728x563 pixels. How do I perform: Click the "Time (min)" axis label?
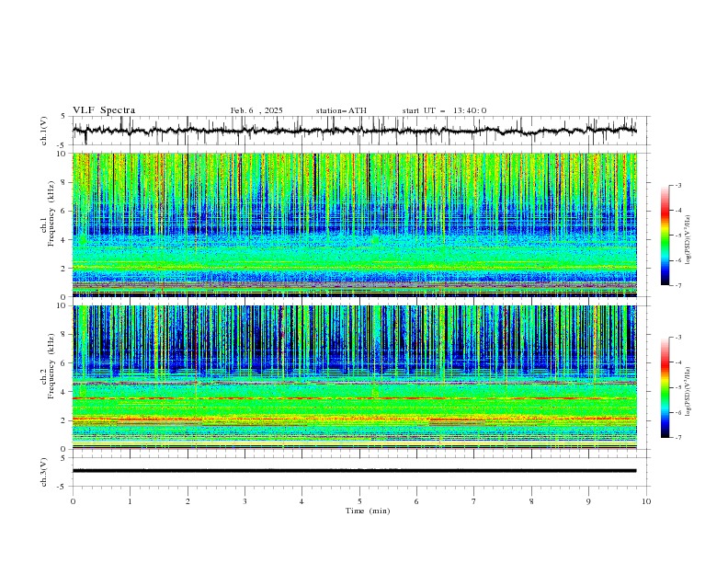[x=368, y=511]
